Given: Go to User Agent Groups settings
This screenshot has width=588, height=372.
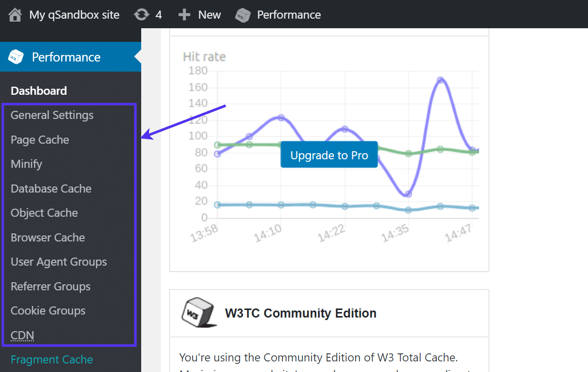Looking at the screenshot, I should coord(58,262).
